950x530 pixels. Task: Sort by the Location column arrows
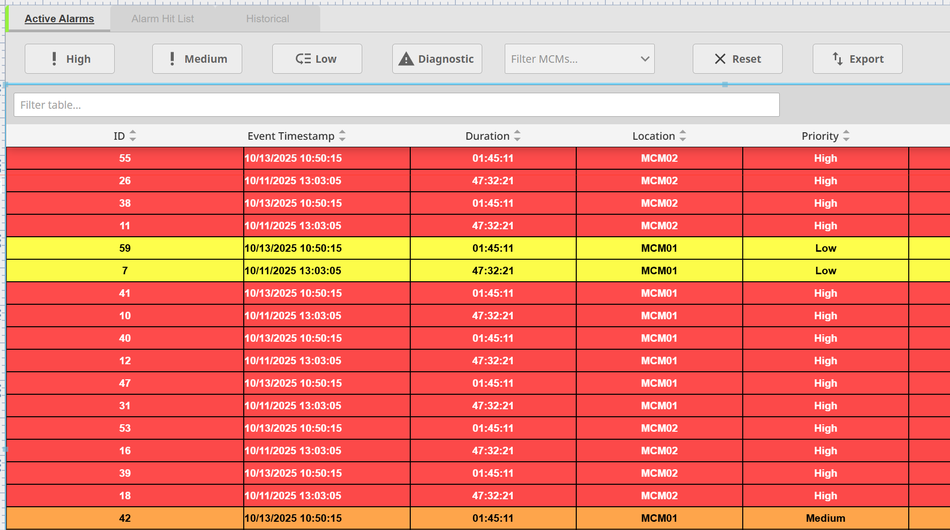pyautogui.click(x=682, y=136)
